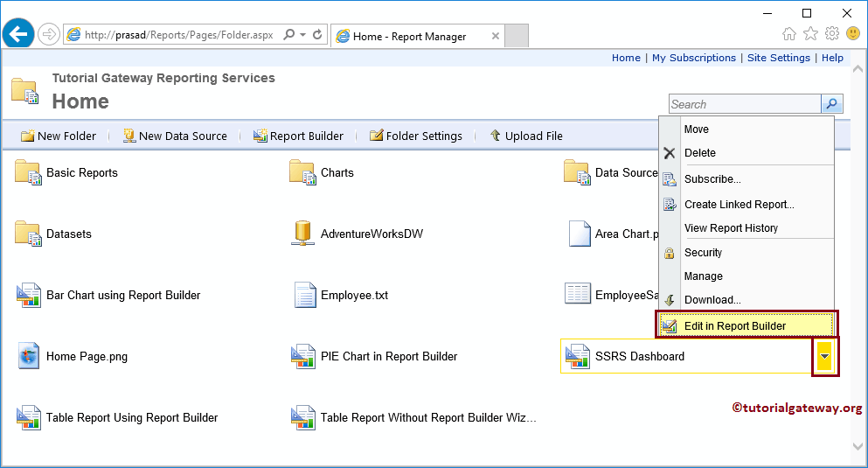
Task: Open the Basic Reports folder link
Action: 82,173
